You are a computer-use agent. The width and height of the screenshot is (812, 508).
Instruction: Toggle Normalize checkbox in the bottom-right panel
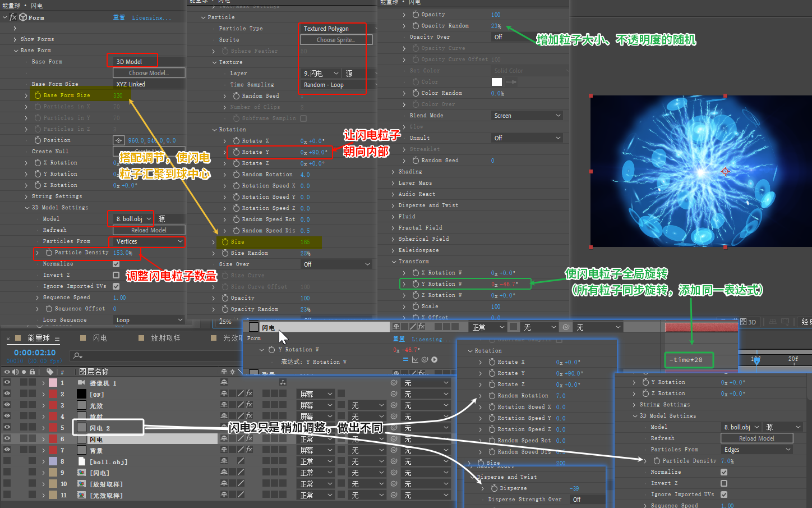tap(724, 472)
